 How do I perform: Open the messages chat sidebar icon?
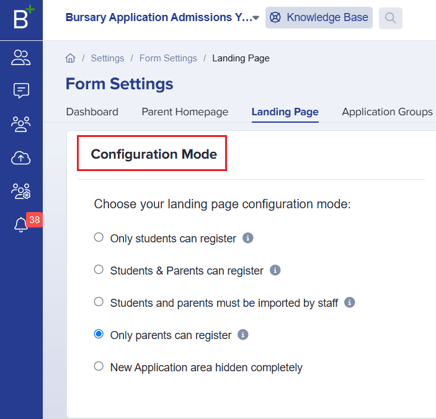(x=21, y=90)
